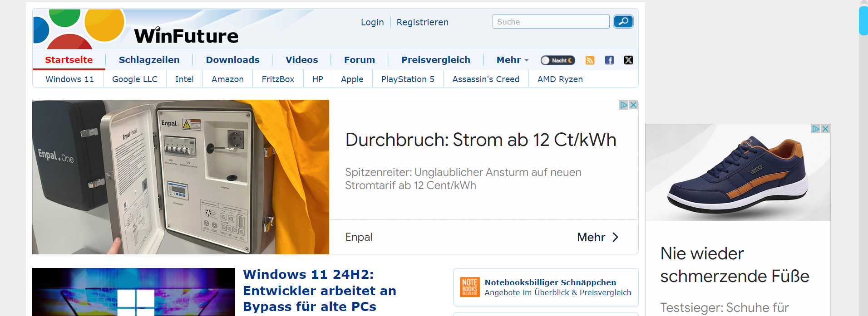The image size is (868, 316).
Task: Click the Suche search input field
Action: click(x=551, y=21)
